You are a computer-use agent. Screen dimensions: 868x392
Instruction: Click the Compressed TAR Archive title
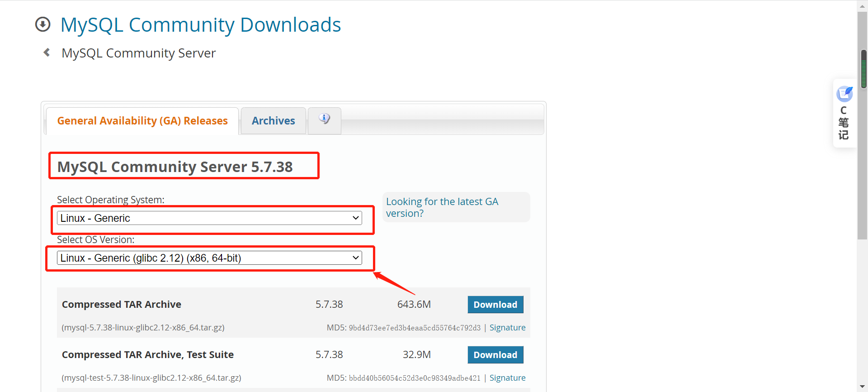coord(122,305)
